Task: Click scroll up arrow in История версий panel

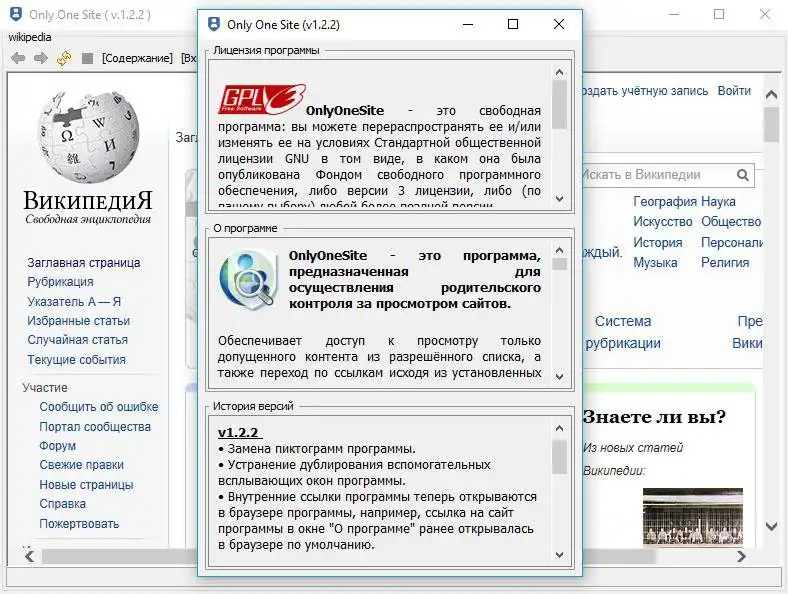Action: pyautogui.click(x=559, y=428)
